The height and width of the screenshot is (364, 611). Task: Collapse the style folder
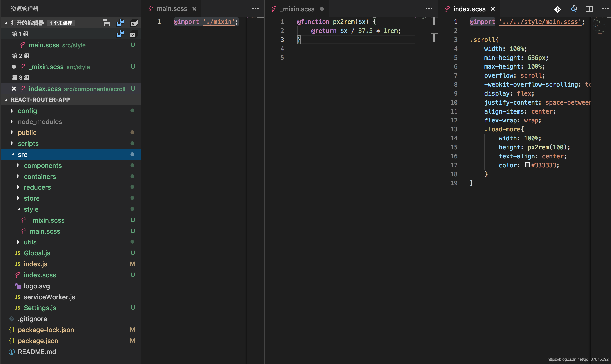[18, 209]
